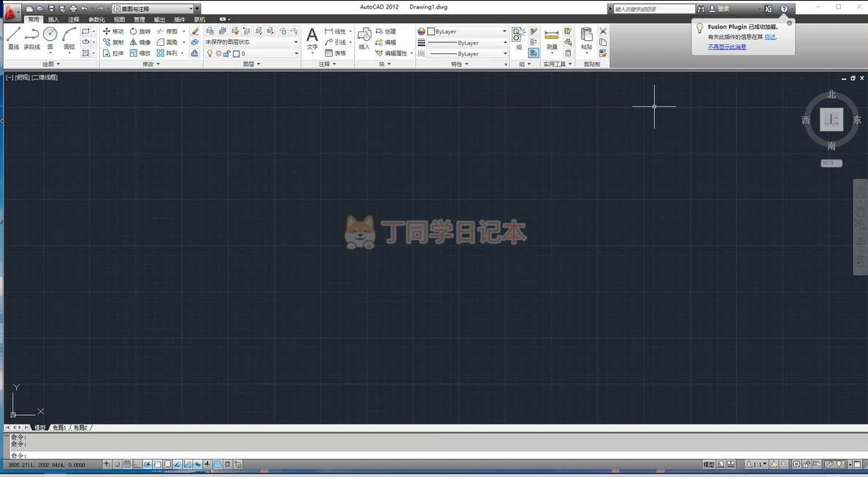Select the 直线 (Line) drawing tool
This screenshot has height=477, width=868.
(x=13, y=36)
